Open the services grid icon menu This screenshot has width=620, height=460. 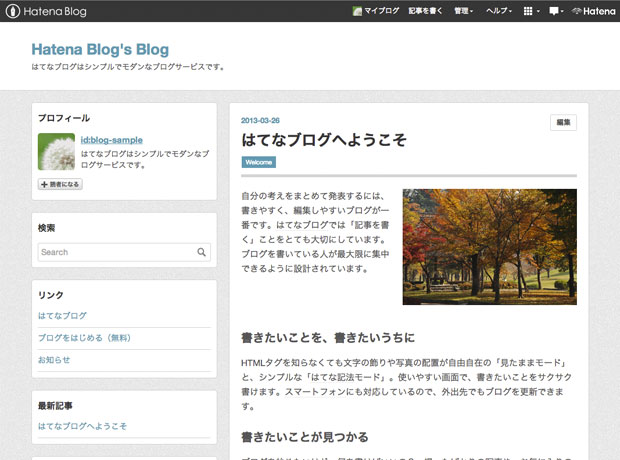pos(529,11)
